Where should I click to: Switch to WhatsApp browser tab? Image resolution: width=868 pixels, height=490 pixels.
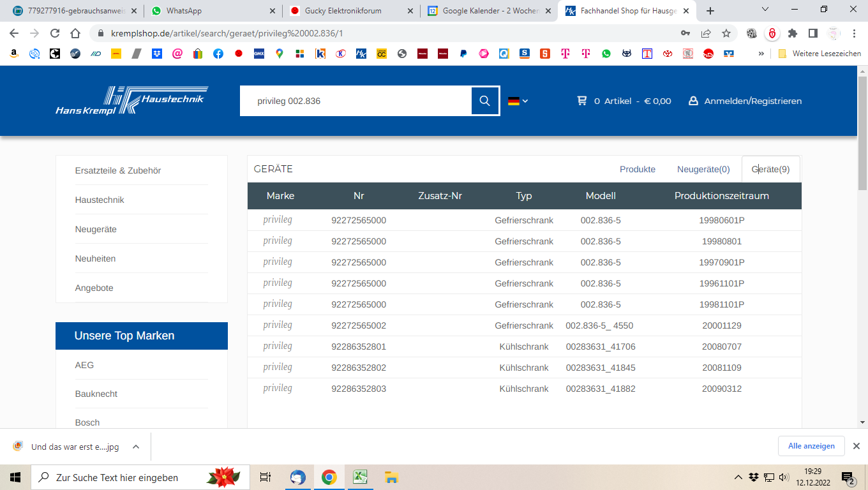[x=213, y=11]
